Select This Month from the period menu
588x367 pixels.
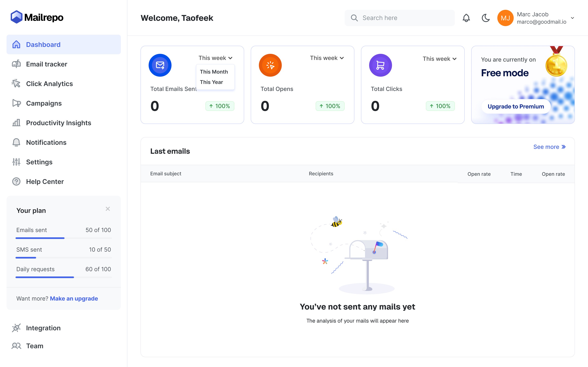coord(214,72)
